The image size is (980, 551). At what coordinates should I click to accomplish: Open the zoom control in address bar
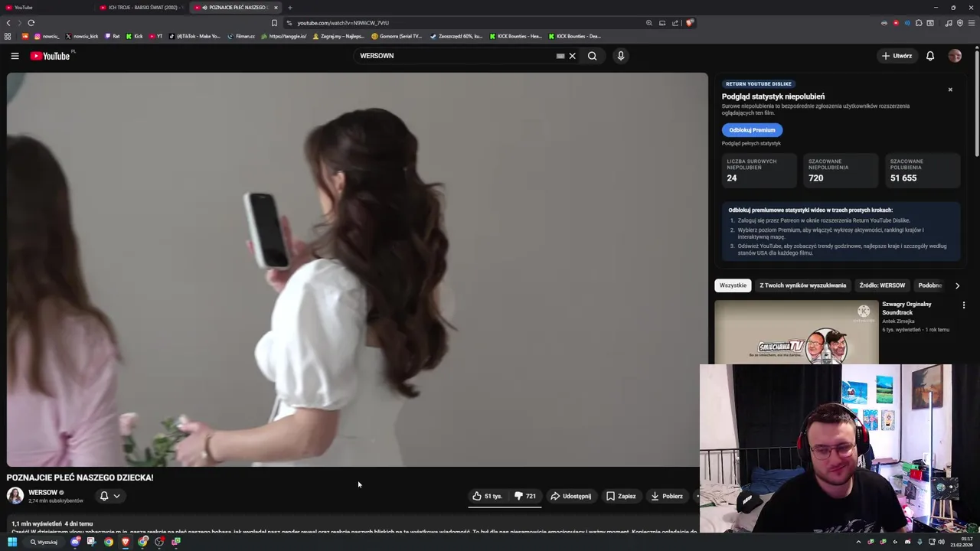pyautogui.click(x=649, y=23)
